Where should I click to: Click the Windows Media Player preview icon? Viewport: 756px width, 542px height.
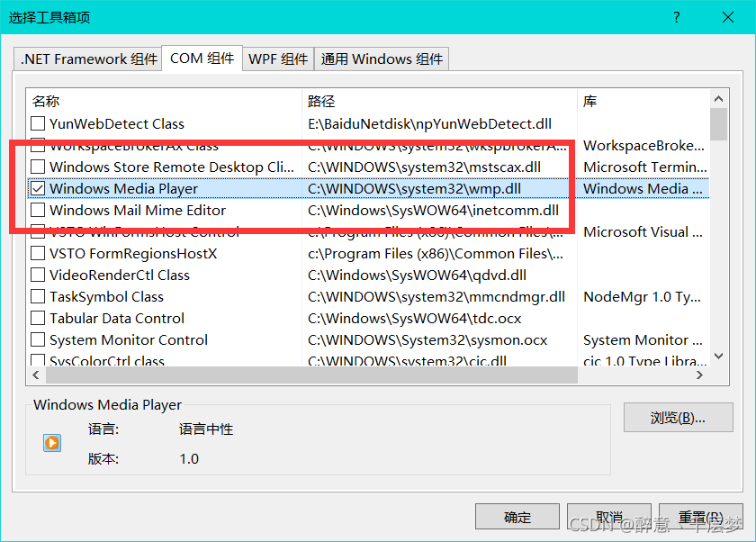tap(52, 443)
